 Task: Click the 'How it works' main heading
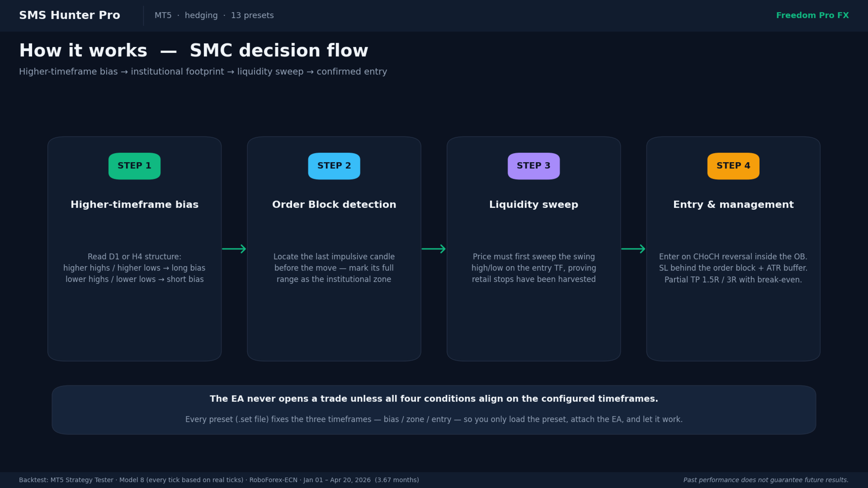[193, 51]
